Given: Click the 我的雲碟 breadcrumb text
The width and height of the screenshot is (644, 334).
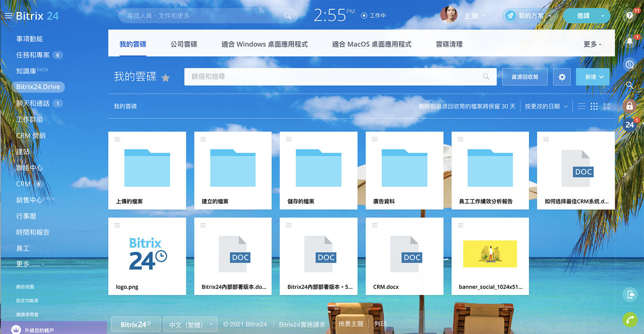Looking at the screenshot, I should pyautogui.click(x=125, y=106).
